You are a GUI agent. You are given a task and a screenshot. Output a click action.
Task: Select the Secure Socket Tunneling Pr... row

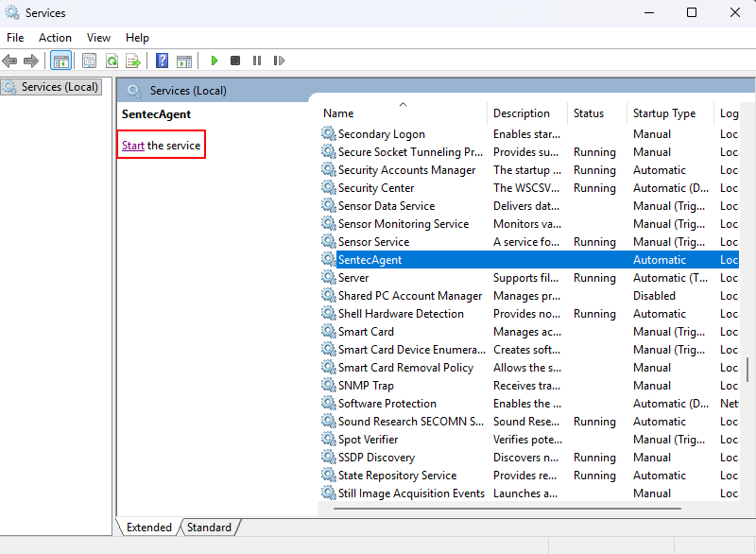coord(530,152)
